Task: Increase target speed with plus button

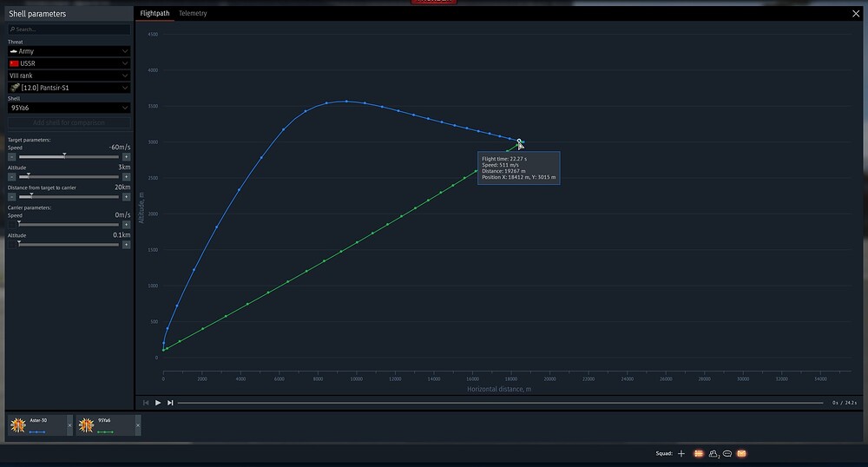Action: pyautogui.click(x=126, y=157)
